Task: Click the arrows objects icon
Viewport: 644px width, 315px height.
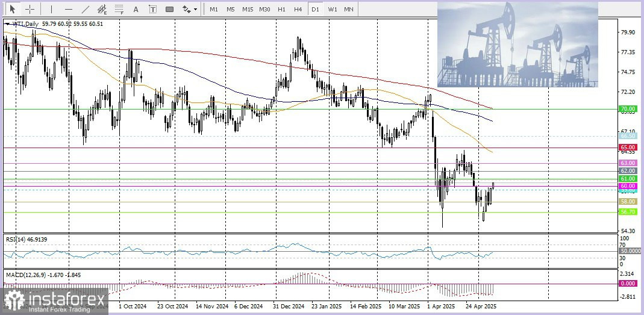Action: (x=186, y=8)
